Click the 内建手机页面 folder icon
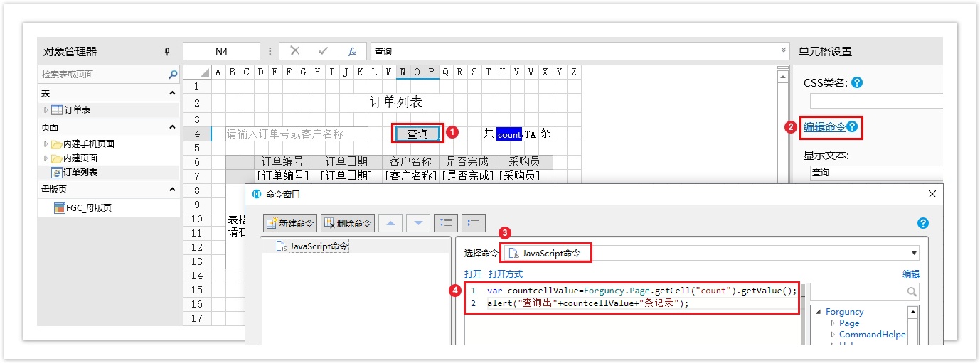 [56, 144]
